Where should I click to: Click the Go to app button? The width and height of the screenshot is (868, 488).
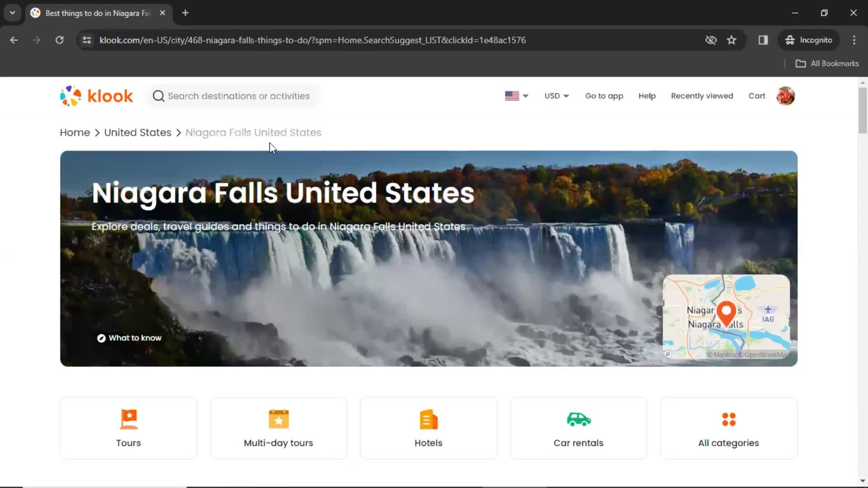pos(604,96)
